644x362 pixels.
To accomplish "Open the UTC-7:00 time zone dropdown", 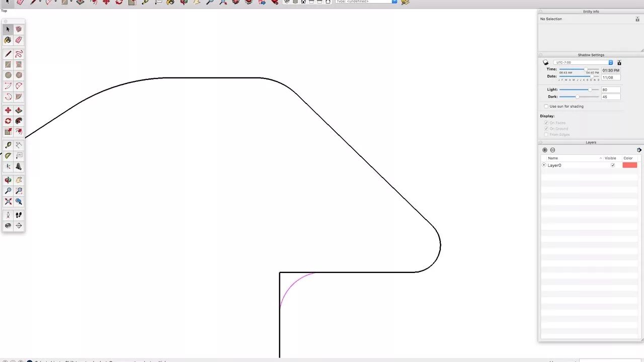I will click(x=583, y=62).
